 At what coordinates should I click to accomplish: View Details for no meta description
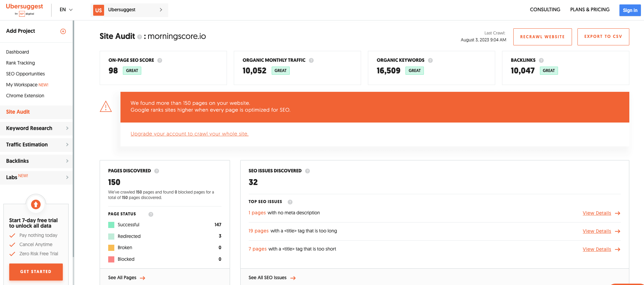coord(597,213)
